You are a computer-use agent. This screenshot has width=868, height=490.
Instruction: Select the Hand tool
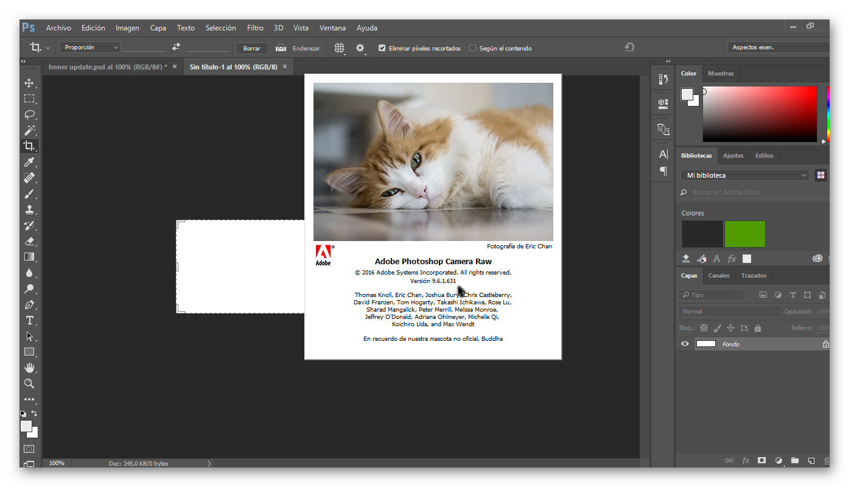[x=29, y=368]
